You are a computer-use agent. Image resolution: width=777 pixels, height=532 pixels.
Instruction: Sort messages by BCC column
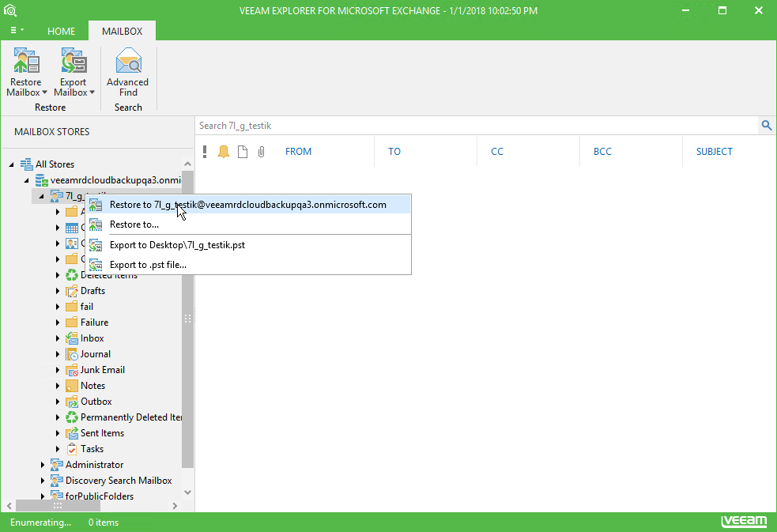(x=602, y=152)
